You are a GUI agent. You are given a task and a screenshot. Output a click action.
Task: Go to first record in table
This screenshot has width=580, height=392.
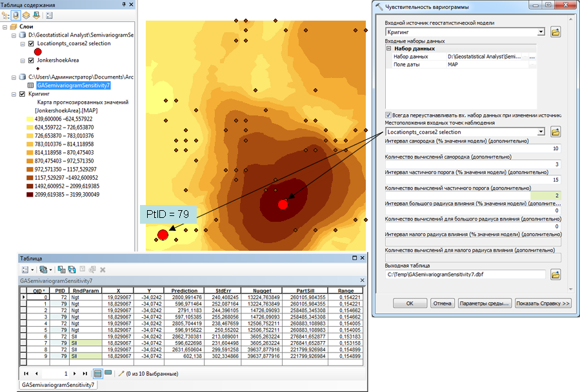[26, 373]
